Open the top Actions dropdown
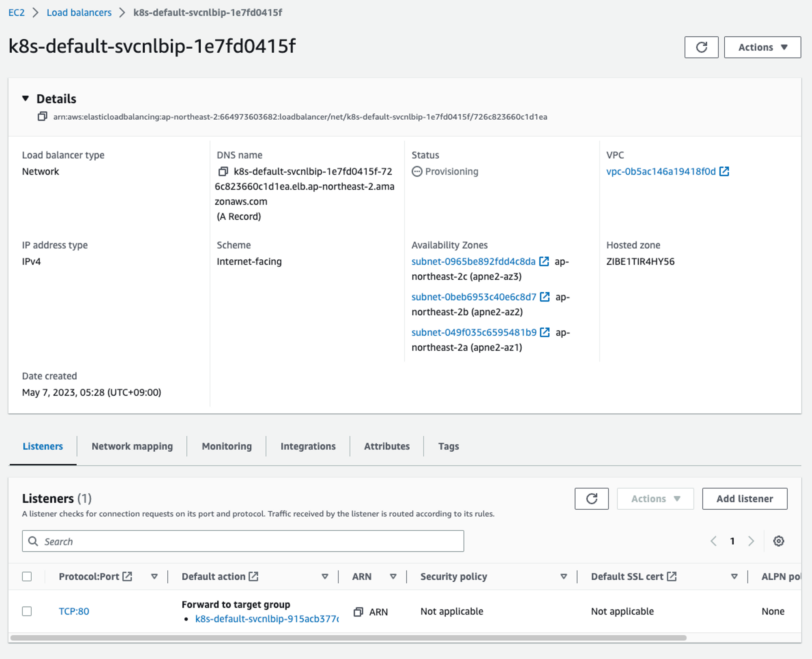The width and height of the screenshot is (812, 659). click(x=762, y=47)
